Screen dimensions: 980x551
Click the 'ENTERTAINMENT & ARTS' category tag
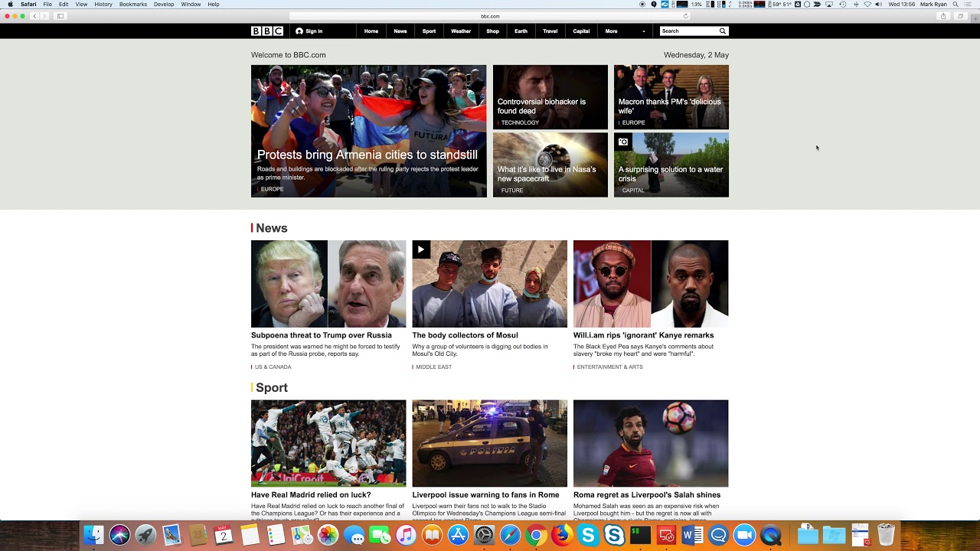pos(609,367)
